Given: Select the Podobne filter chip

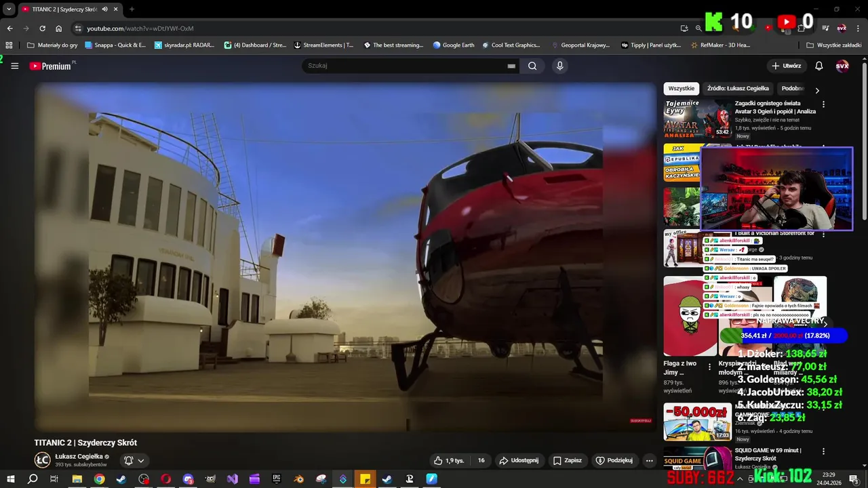Looking at the screenshot, I should tap(792, 88).
